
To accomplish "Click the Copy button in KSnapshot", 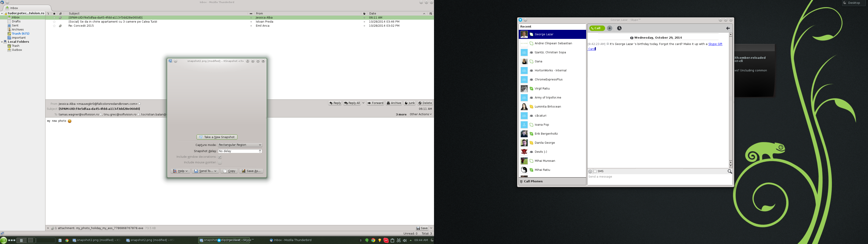I will tap(229, 171).
